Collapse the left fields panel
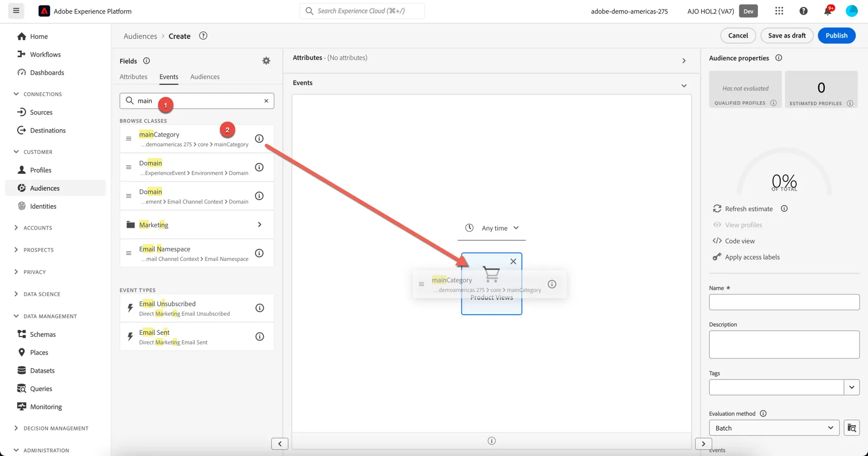Viewport: 868px width, 456px height. tap(280, 444)
